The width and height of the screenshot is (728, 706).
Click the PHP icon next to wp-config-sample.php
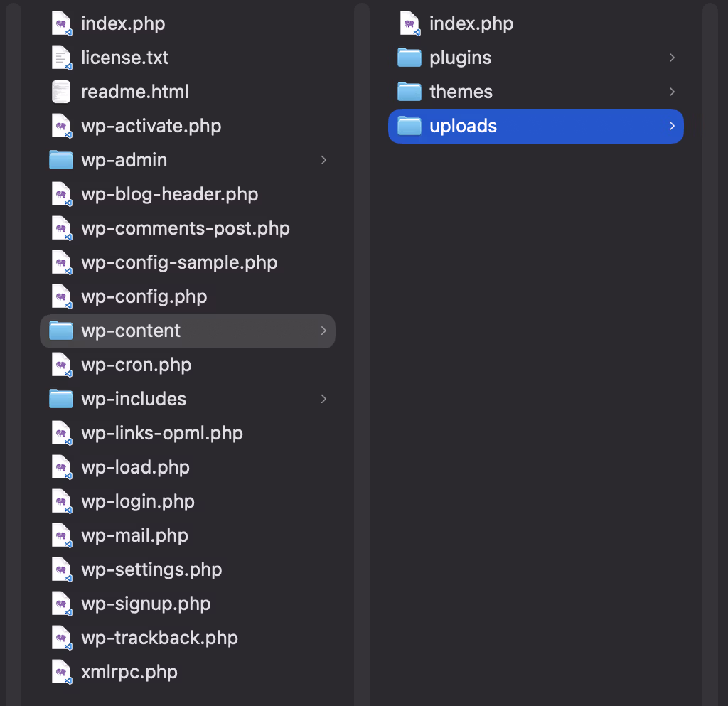pyautogui.click(x=61, y=263)
